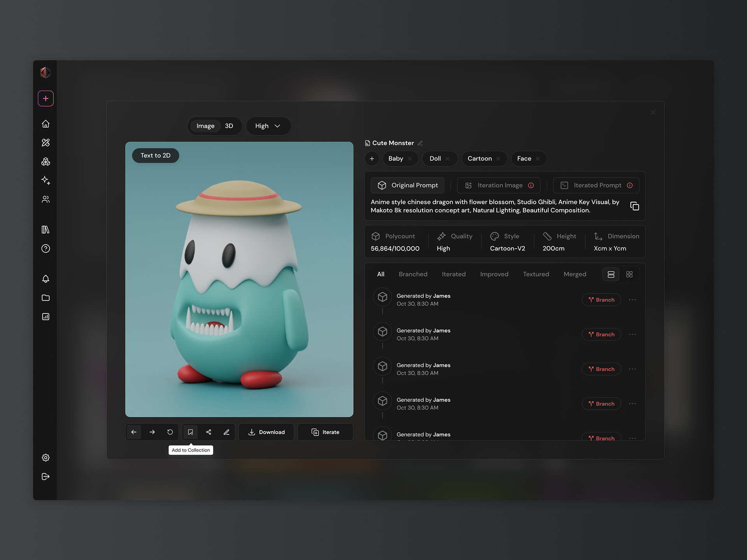Screen dimensions: 747x560
Task: Open the library books icon
Action: [x=46, y=230]
